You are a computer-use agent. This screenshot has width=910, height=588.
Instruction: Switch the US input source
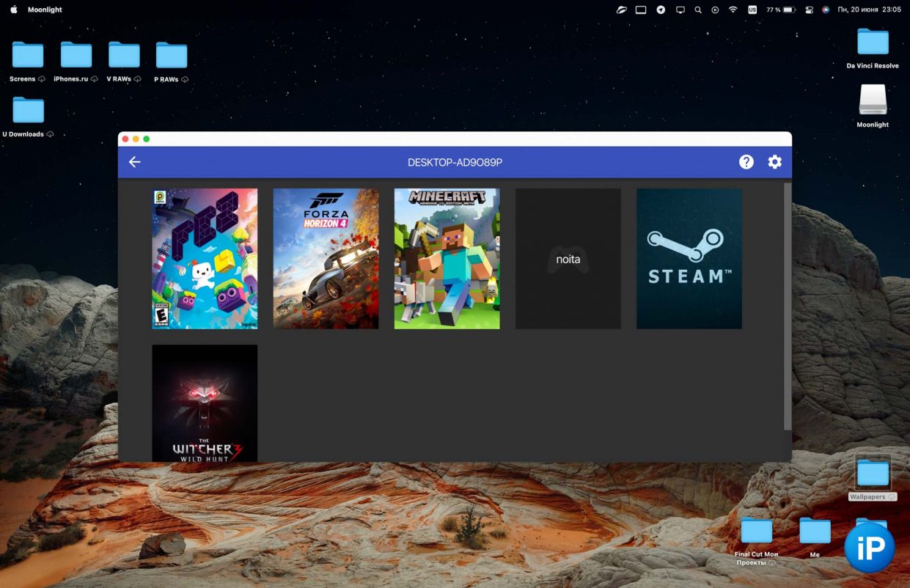click(752, 10)
